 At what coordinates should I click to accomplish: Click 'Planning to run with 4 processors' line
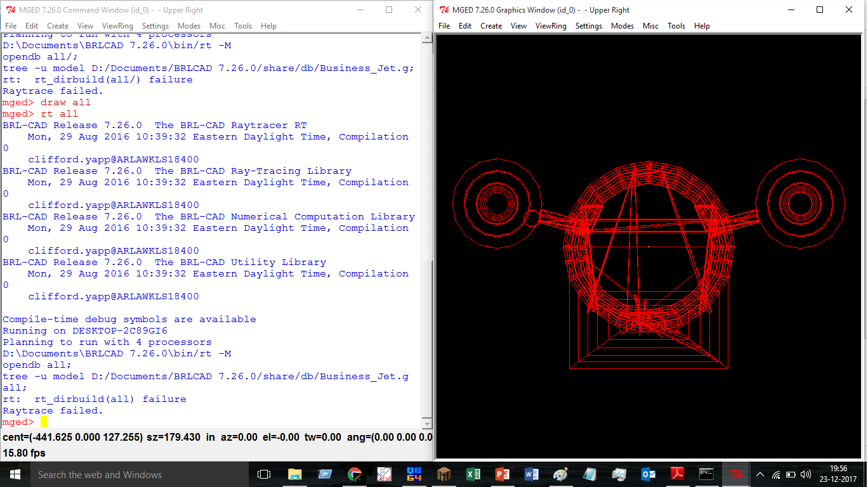pyautogui.click(x=107, y=342)
